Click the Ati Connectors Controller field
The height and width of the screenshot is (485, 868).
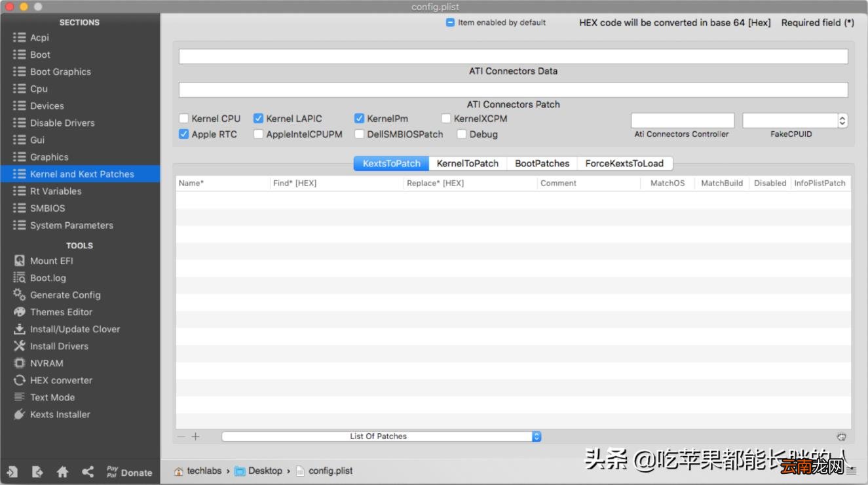pos(683,121)
